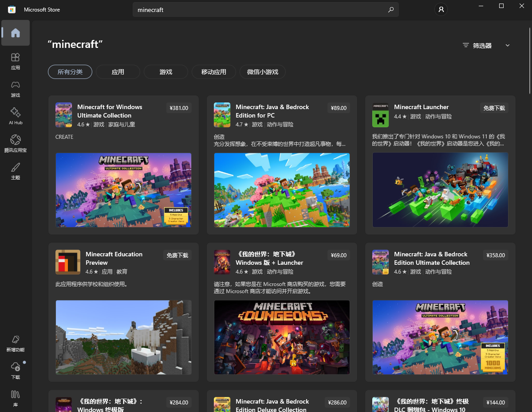
Task: Click the ¥89.00 price button
Action: [339, 108]
